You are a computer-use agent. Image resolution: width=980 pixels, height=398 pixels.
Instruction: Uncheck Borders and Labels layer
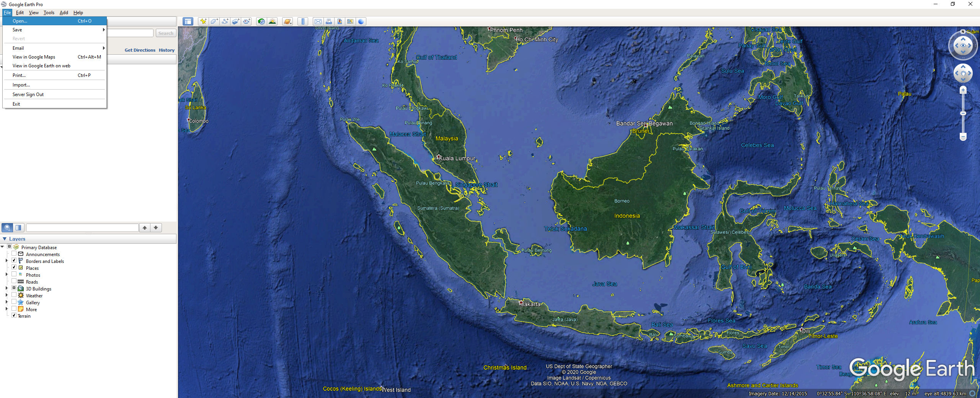pos(14,261)
